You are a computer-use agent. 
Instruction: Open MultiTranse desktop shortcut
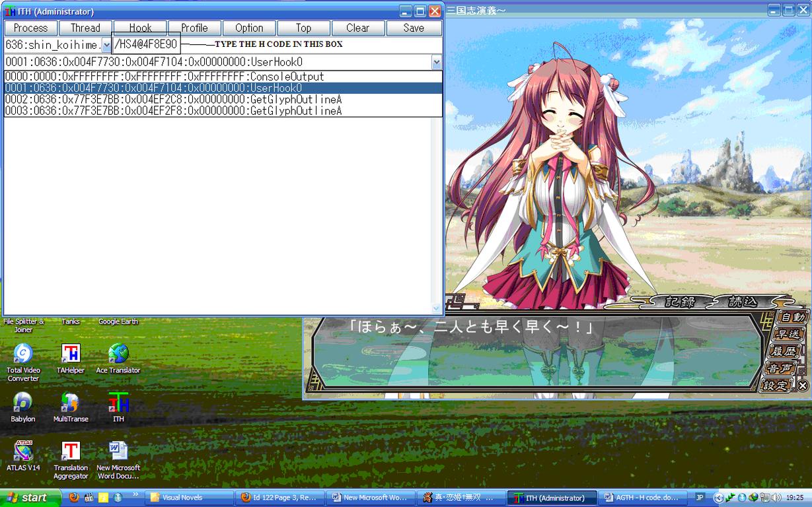tap(71, 402)
